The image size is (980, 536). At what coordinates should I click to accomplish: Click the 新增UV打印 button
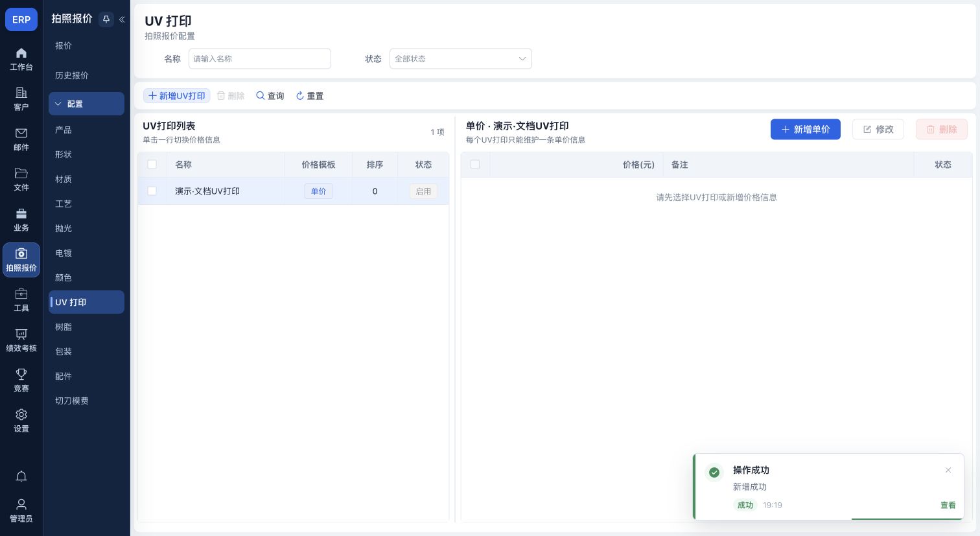coord(177,96)
